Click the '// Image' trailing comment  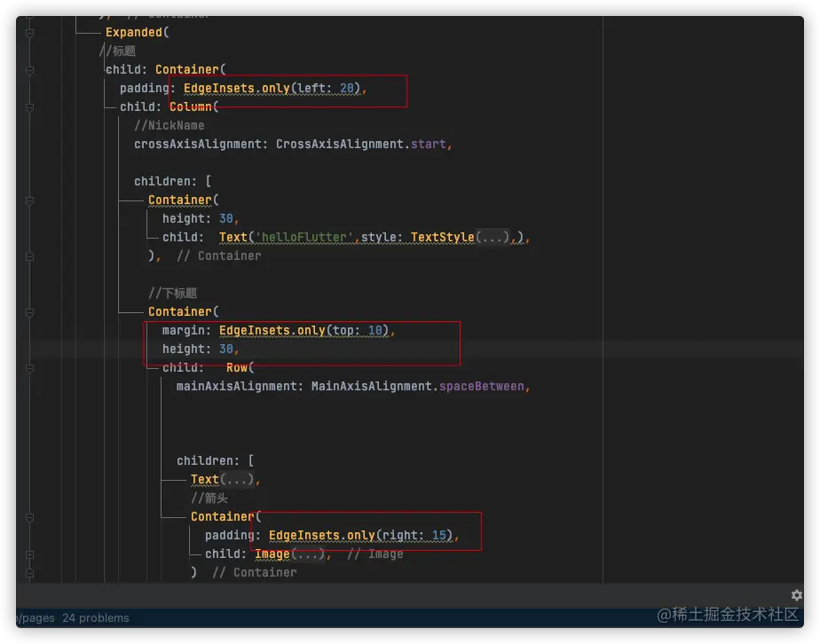click(375, 554)
